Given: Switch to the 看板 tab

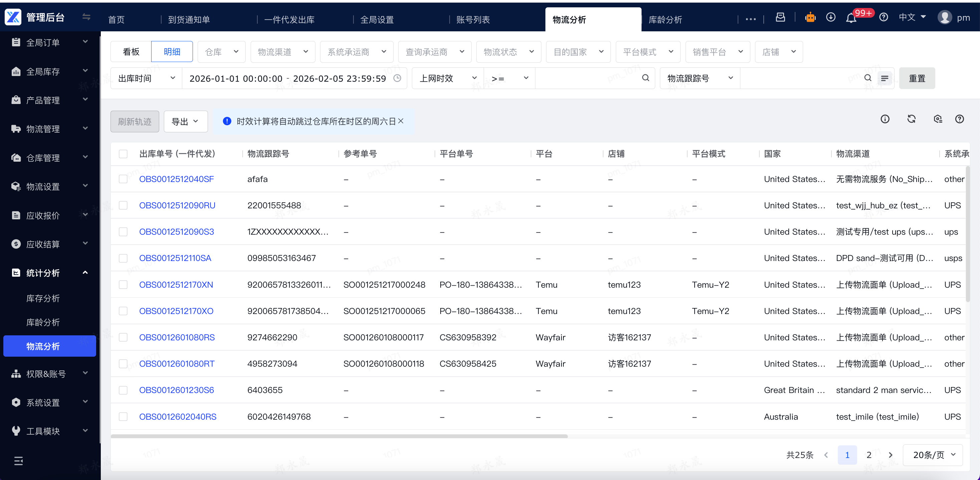Looking at the screenshot, I should pos(131,52).
